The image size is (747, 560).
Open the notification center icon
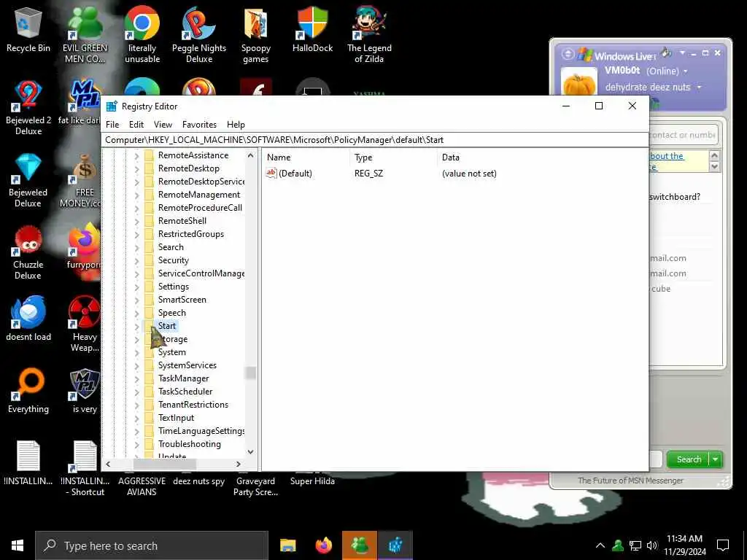(x=723, y=545)
